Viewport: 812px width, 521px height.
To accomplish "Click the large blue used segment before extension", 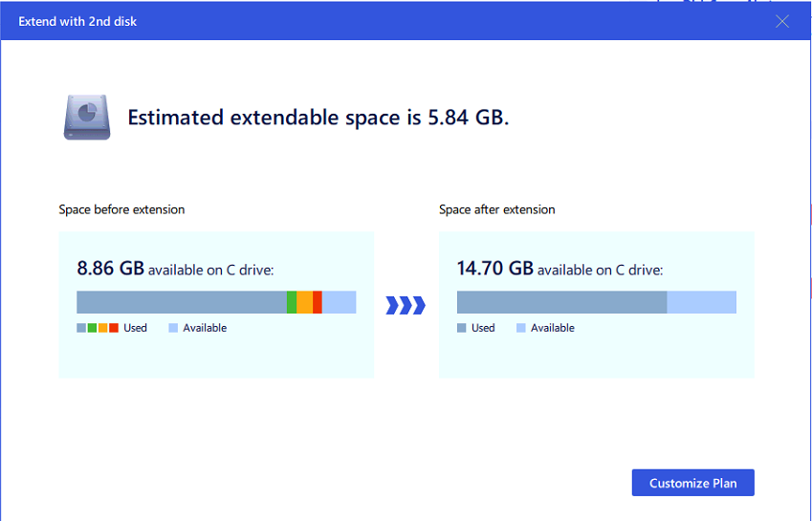I will pos(182,302).
